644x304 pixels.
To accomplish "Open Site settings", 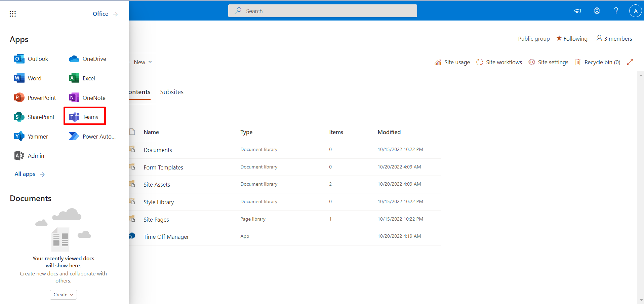I will point(548,62).
